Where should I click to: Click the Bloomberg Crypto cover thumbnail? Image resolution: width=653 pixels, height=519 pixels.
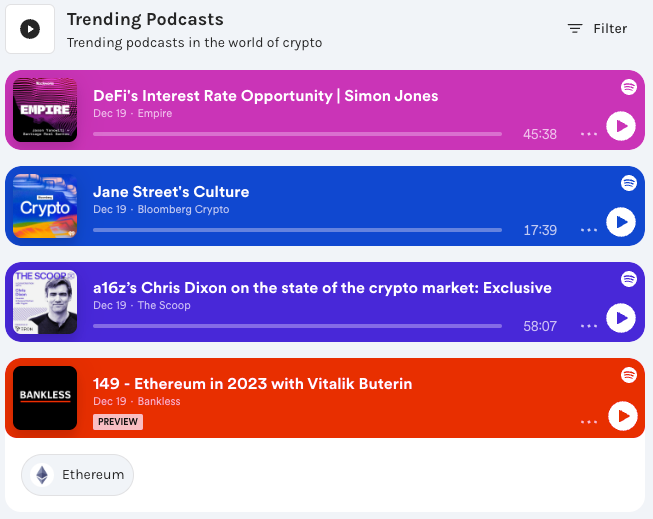point(45,206)
